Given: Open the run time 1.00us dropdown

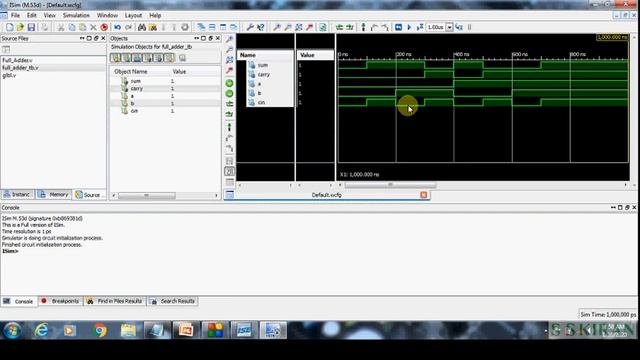Looking at the screenshot, I should pos(449,27).
